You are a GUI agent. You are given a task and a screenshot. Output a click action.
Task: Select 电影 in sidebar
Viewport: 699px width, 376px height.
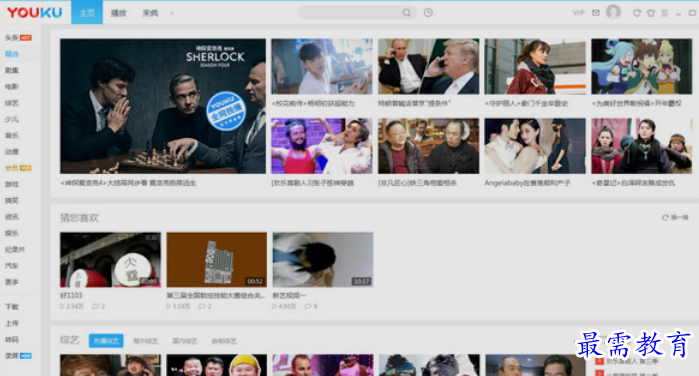coord(12,87)
